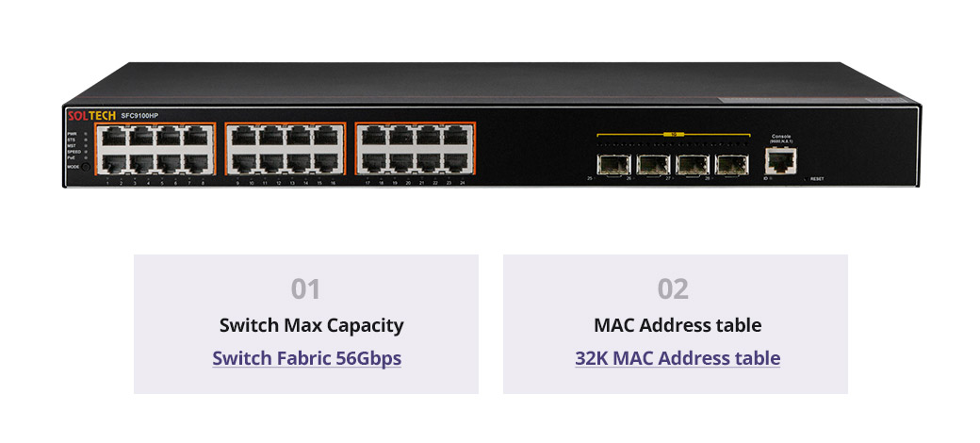Select SFP port 28
Viewport: 980px width, 443px height.
(x=732, y=164)
